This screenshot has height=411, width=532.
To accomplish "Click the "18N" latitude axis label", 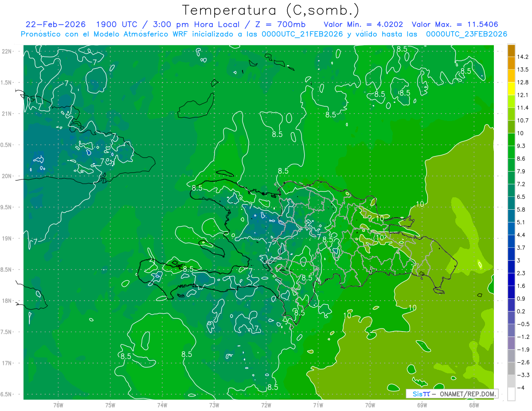I will pyautogui.click(x=8, y=301).
